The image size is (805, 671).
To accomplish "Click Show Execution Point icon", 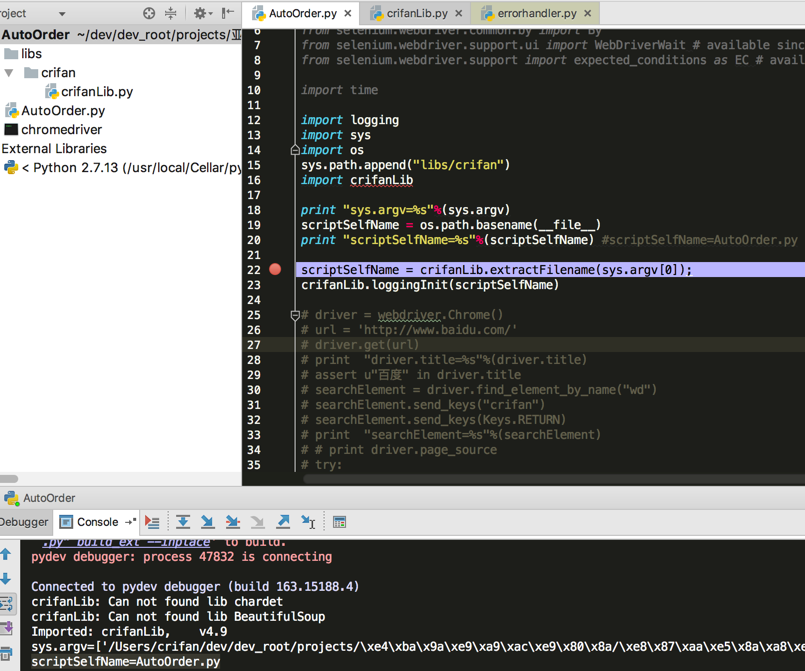I will coord(152,522).
